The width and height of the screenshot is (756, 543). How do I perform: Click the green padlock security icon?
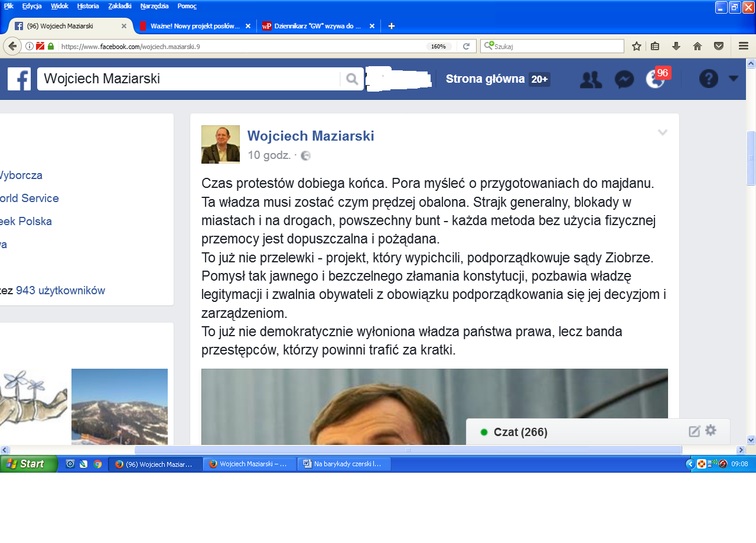click(51, 46)
